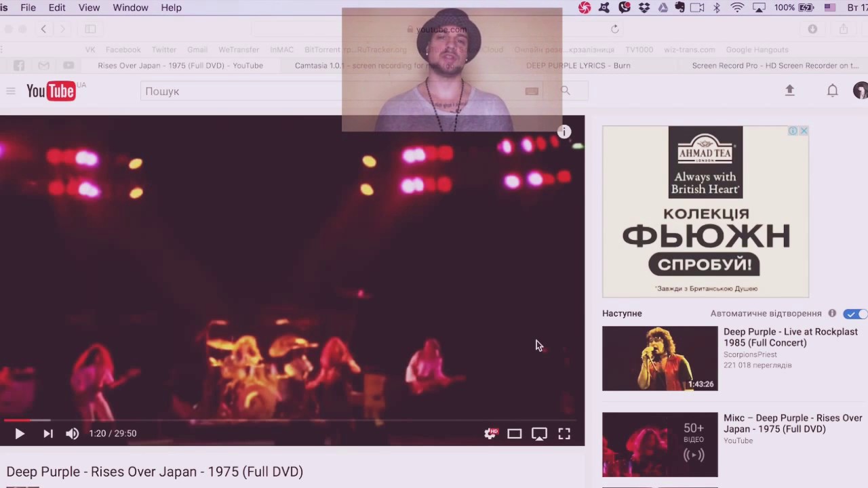This screenshot has width=868, height=488.
Task: Show autoplay info tooltip icon
Action: pyautogui.click(x=832, y=314)
